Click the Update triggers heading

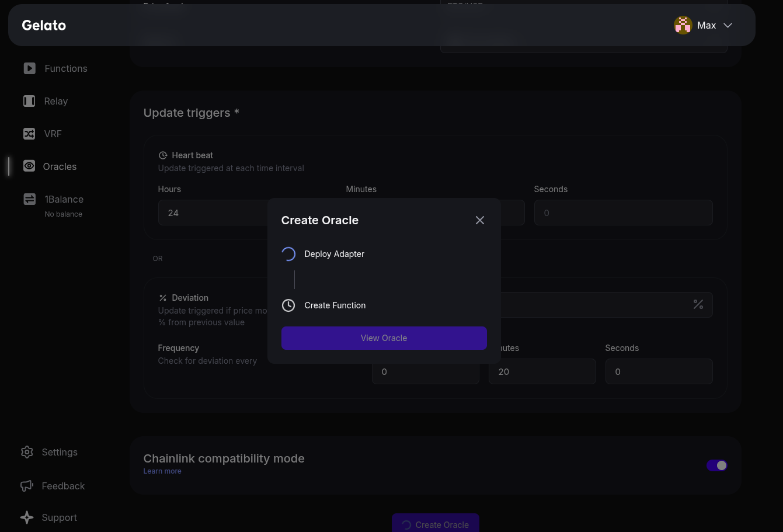192,113
